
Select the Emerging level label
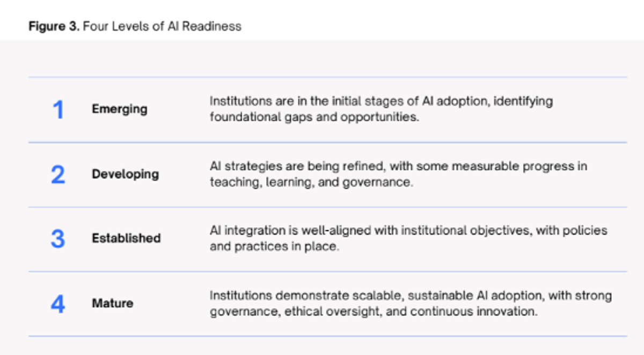tap(119, 109)
